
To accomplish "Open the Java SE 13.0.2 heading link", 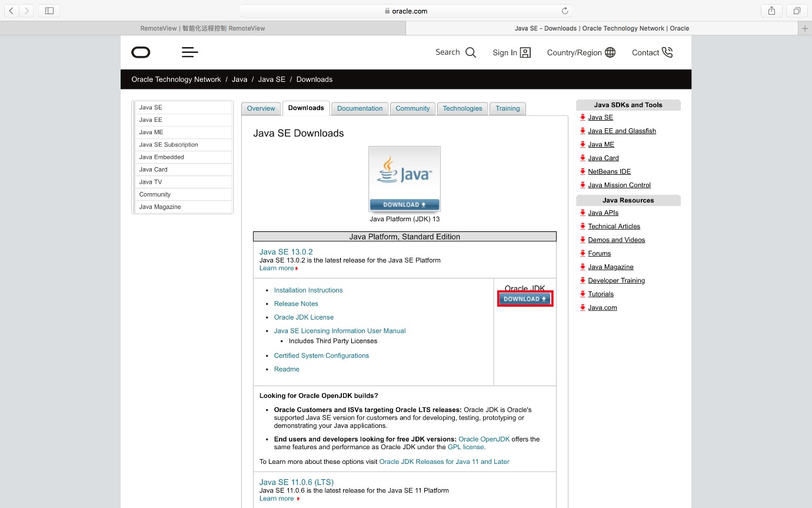I will (286, 252).
